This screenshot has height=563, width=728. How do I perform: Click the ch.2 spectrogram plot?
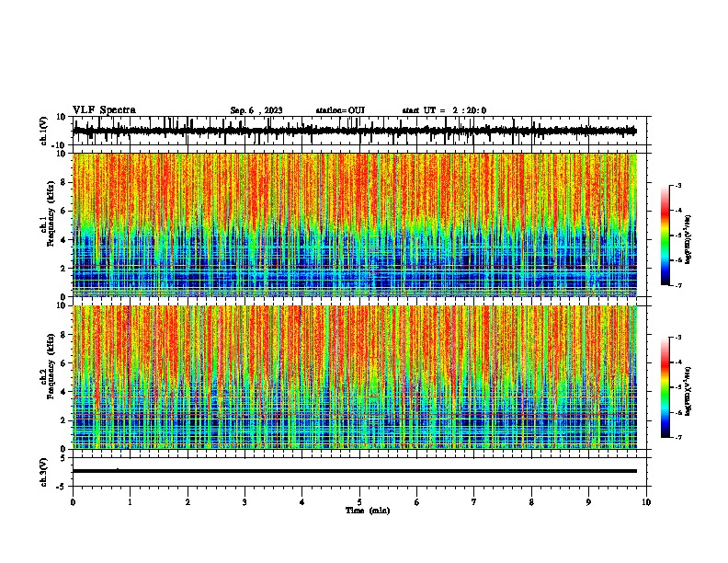354,377
